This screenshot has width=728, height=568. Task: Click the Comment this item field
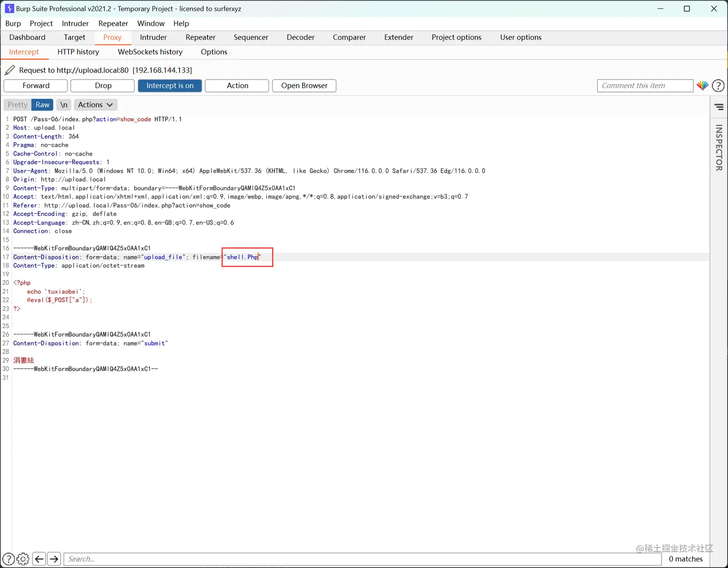(x=645, y=86)
